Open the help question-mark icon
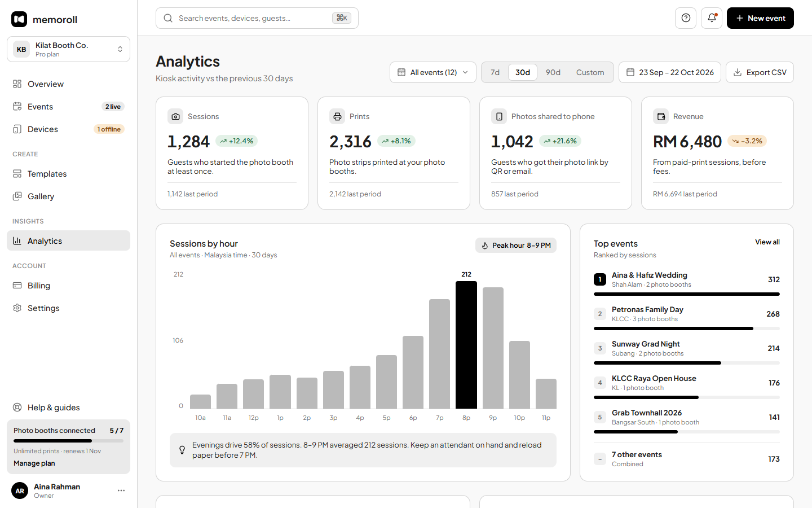The image size is (812, 508). [x=686, y=18]
